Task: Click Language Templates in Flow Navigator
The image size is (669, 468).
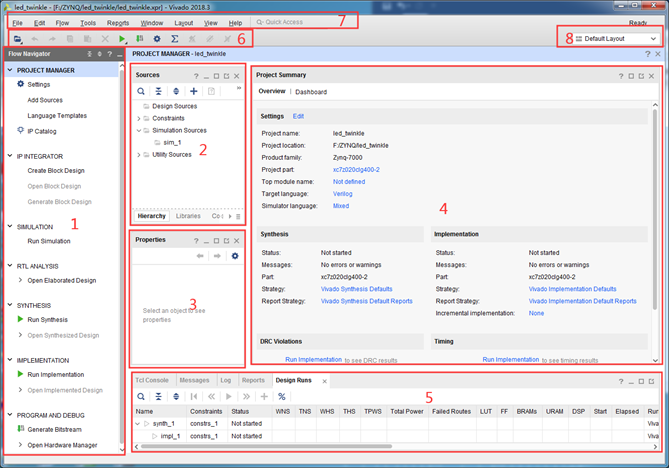Action: coord(57,116)
